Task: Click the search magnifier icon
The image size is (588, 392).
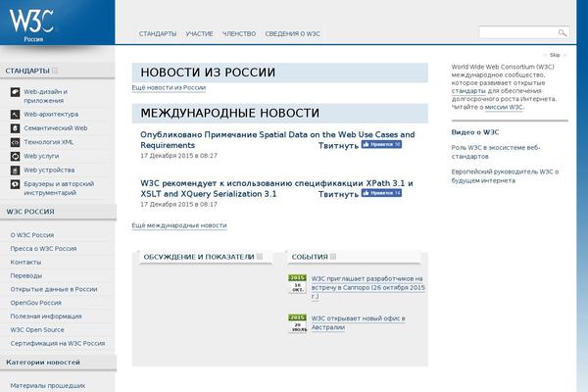Action: click(x=563, y=32)
